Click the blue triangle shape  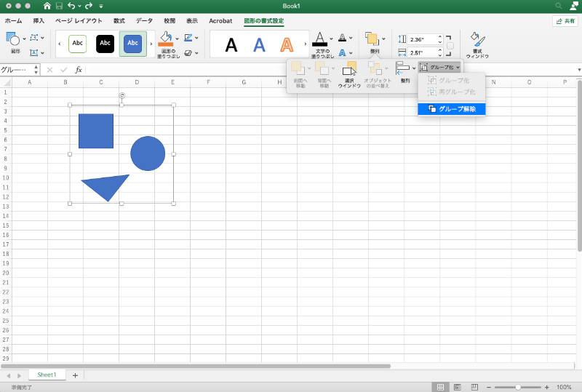point(106,187)
